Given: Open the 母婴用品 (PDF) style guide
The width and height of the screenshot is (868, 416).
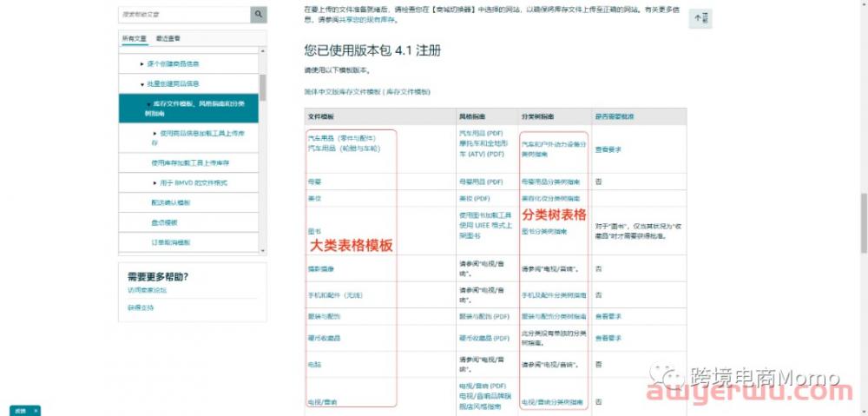Looking at the screenshot, I should tap(481, 182).
